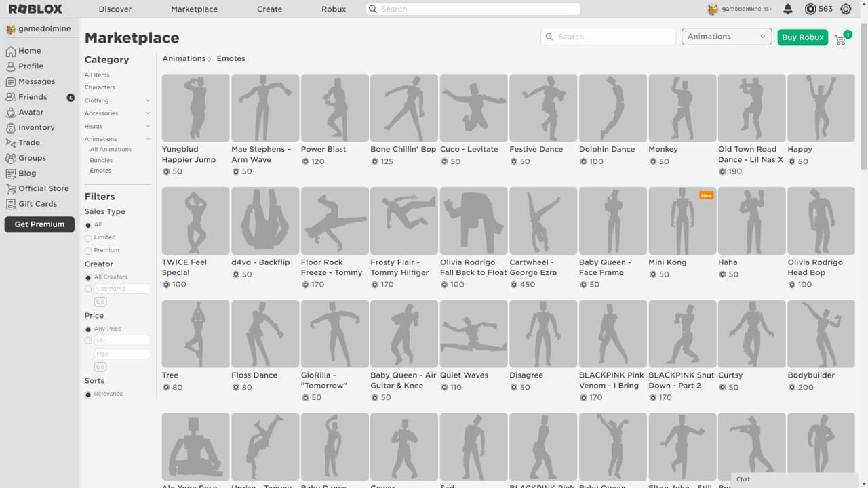Select the Premium sales type radio

[88, 251]
